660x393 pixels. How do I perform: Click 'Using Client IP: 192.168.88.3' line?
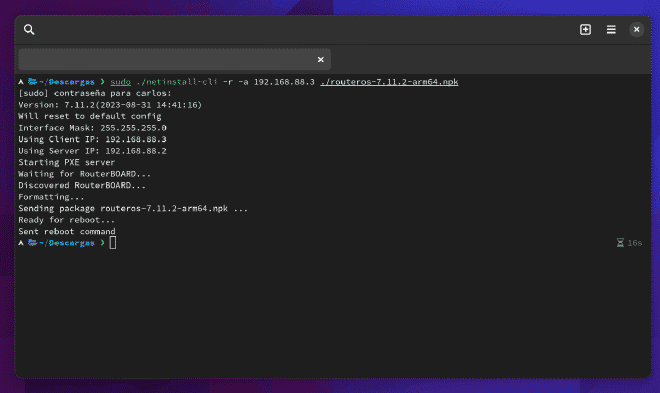pos(92,139)
